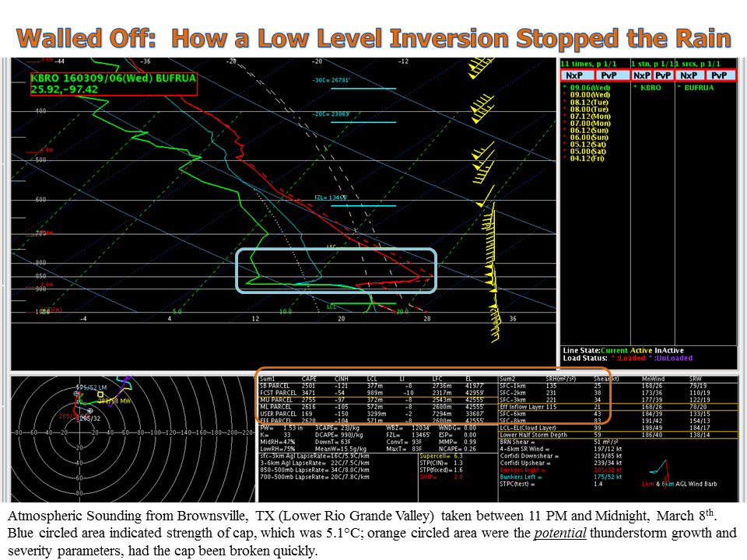Screen dimensions: 747x560
Task: Click the 'Load Status' legend text
Action: [628, 358]
